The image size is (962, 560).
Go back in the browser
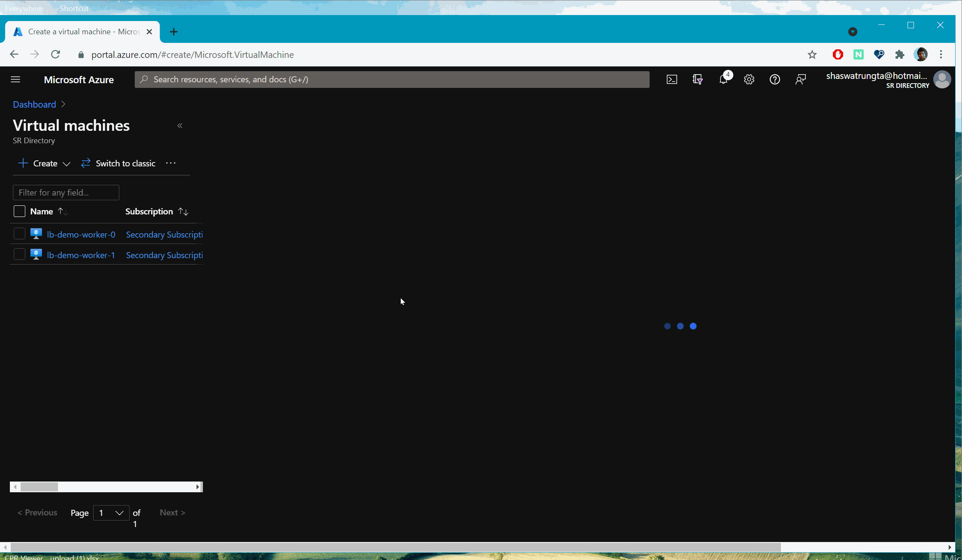[14, 54]
